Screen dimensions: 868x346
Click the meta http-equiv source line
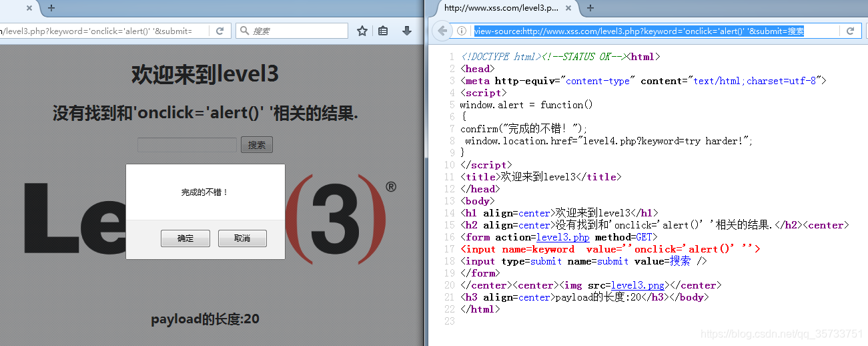[643, 81]
